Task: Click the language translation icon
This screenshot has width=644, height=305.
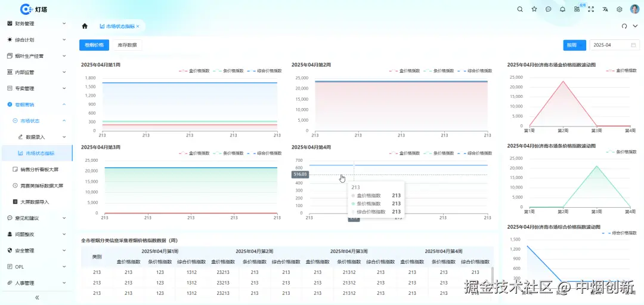Action: tap(605, 9)
